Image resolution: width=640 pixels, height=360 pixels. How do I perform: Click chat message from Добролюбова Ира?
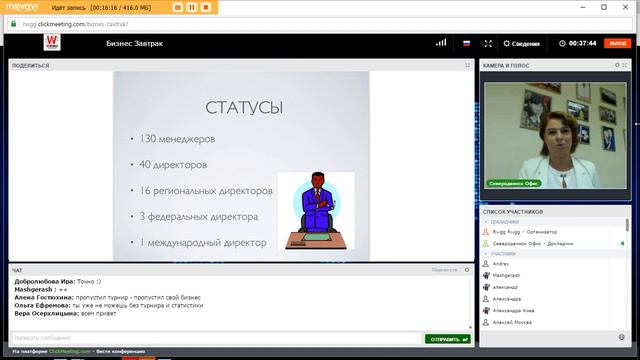pyautogui.click(x=58, y=282)
